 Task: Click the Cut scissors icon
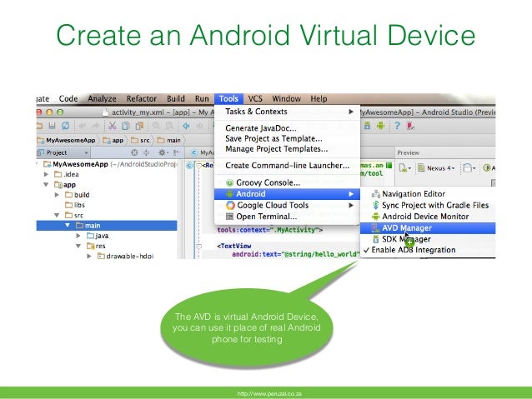(112, 126)
